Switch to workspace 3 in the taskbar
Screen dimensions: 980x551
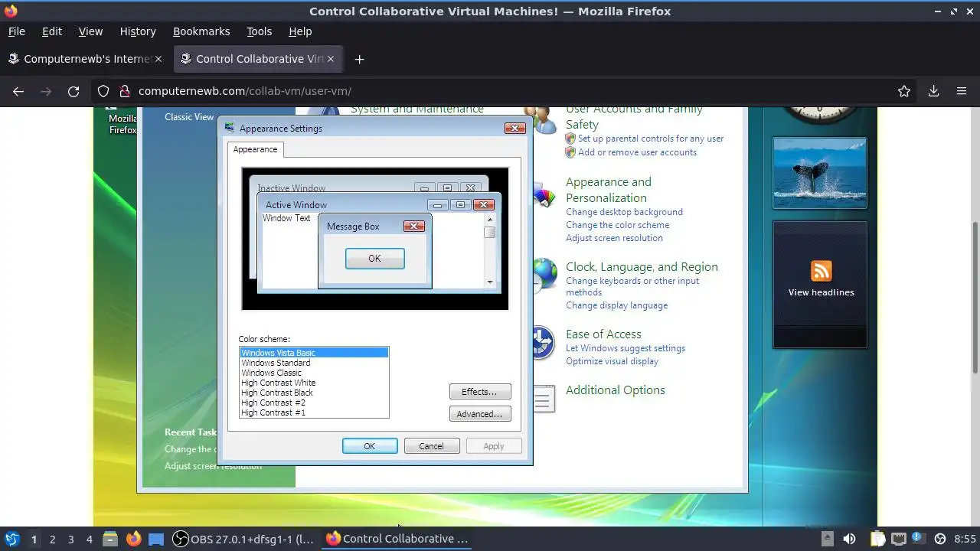[x=70, y=539]
